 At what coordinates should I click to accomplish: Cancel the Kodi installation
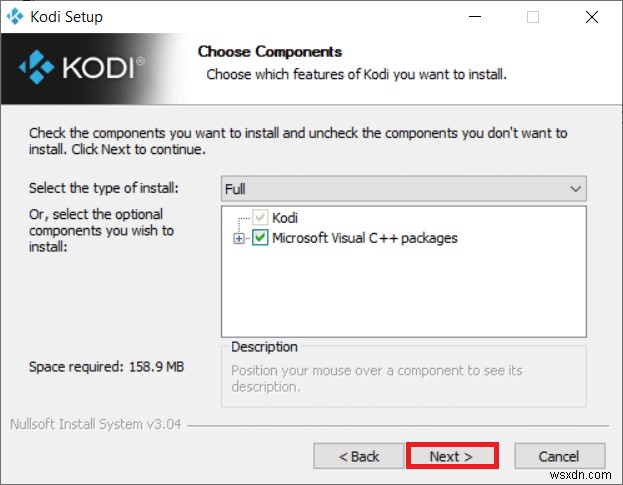(558, 456)
